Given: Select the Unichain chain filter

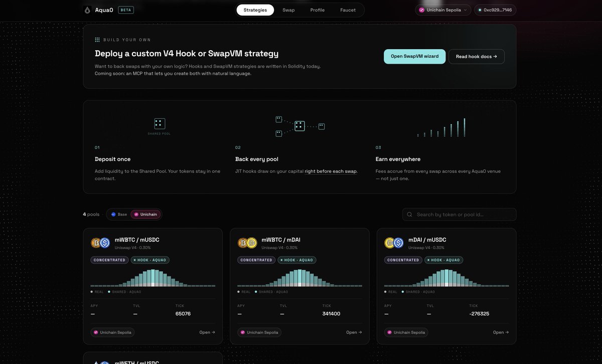Looking at the screenshot, I should pos(145,215).
